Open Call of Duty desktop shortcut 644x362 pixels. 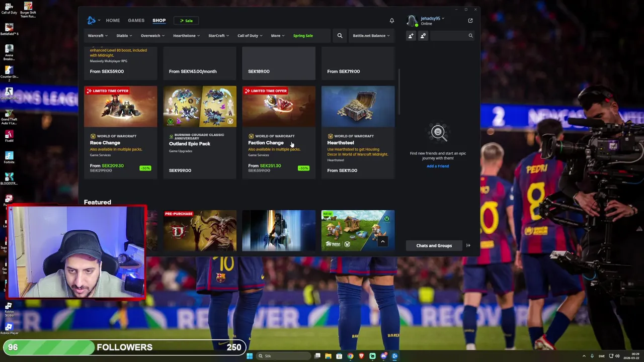[x=9, y=8]
